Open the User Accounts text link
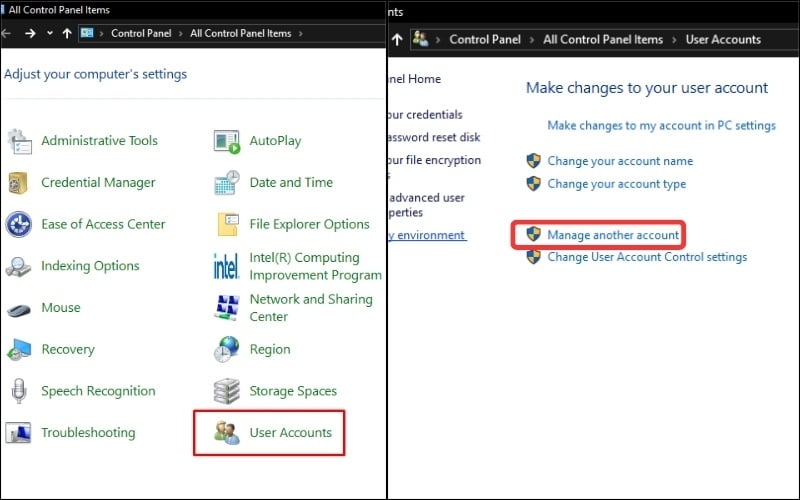 tap(290, 433)
